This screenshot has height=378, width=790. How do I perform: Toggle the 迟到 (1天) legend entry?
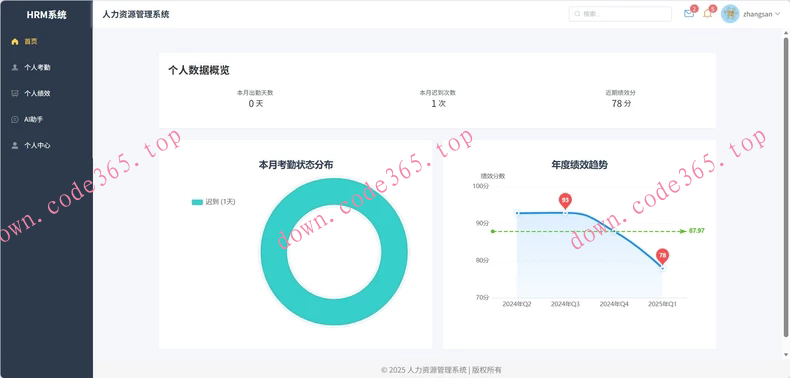(x=214, y=202)
